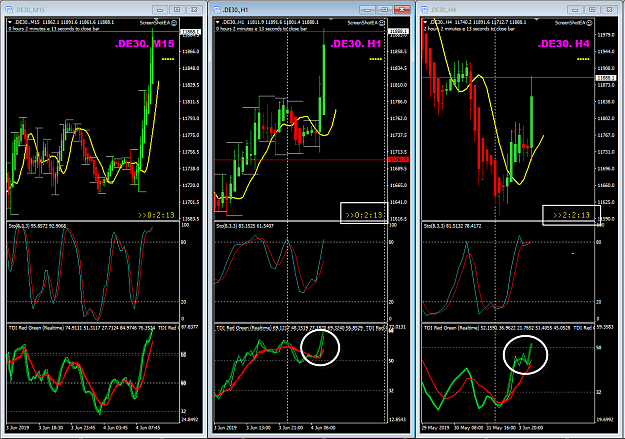Viewport: 625px width, 439px height.
Task: Close the .DE30,M15 chart window
Action: tap(194, 10)
